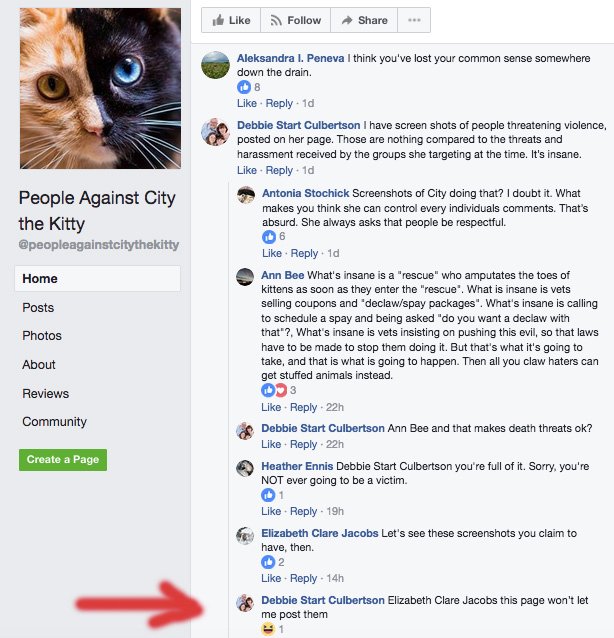The image size is (614, 638).
Task: Share the page with Share button
Action: click(363, 20)
